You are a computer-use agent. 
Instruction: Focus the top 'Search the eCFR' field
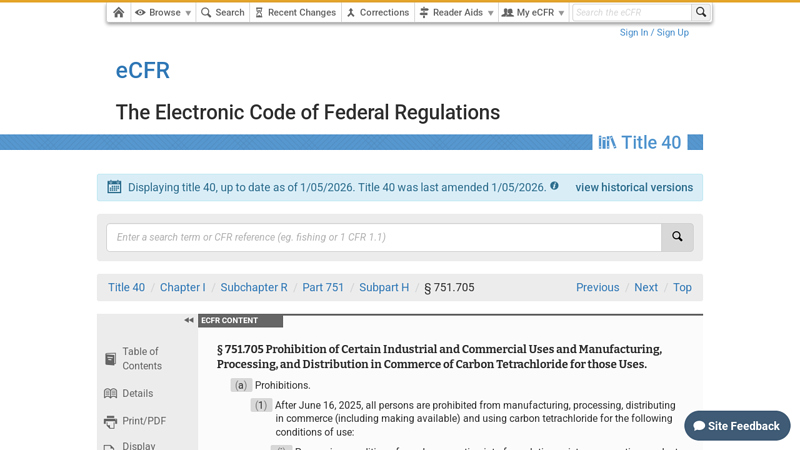pos(632,12)
